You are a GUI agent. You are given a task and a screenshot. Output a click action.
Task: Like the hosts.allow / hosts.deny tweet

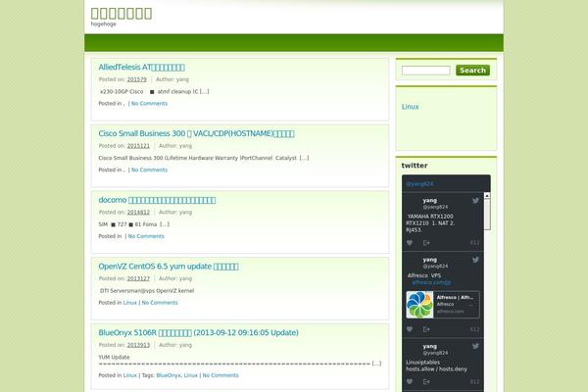[410, 382]
